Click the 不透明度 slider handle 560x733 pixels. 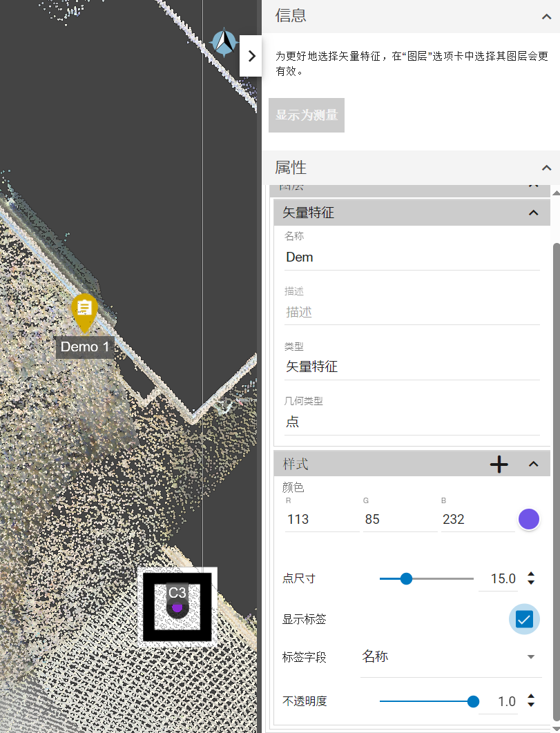coord(473,701)
